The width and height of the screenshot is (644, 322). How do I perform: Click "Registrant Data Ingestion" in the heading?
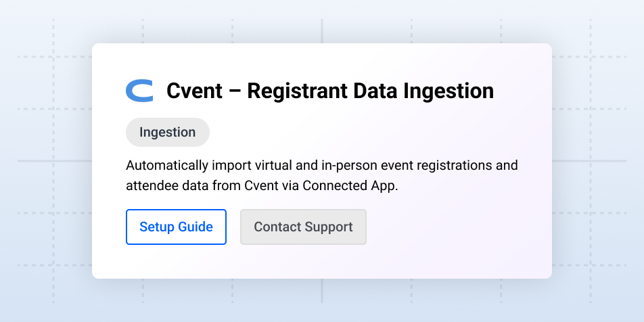tap(370, 91)
